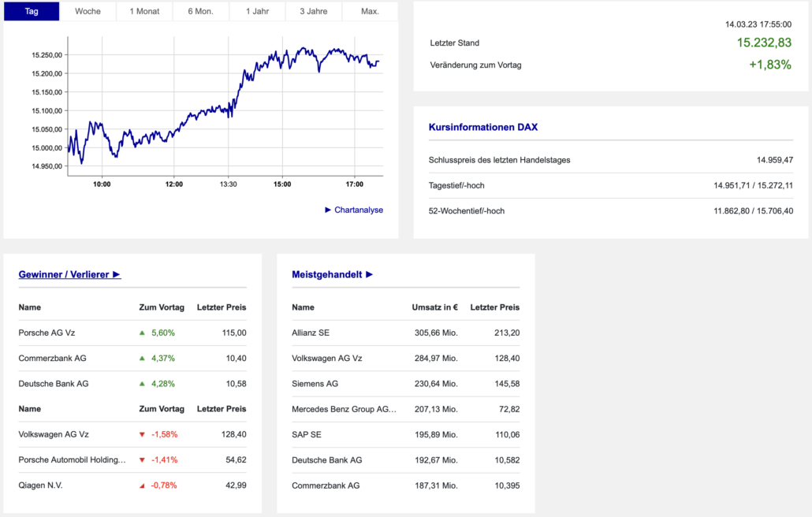Switch chart to Woche view
This screenshot has width=812, height=517.
[88, 11]
